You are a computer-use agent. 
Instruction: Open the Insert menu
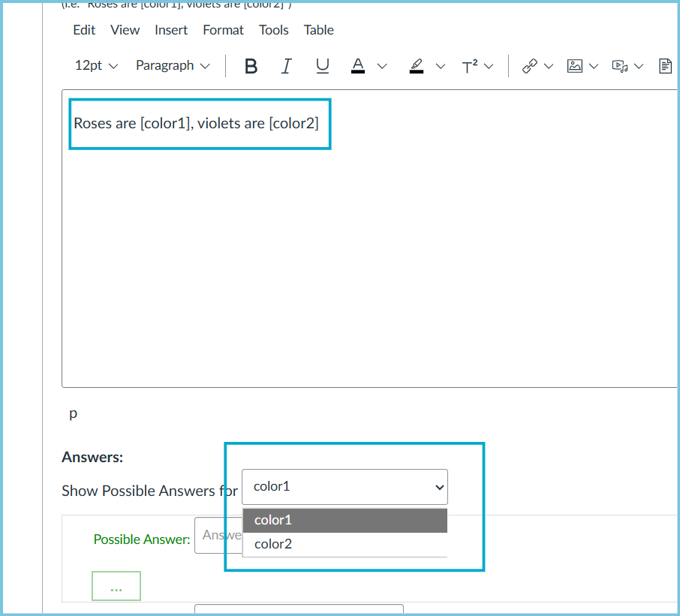click(171, 30)
